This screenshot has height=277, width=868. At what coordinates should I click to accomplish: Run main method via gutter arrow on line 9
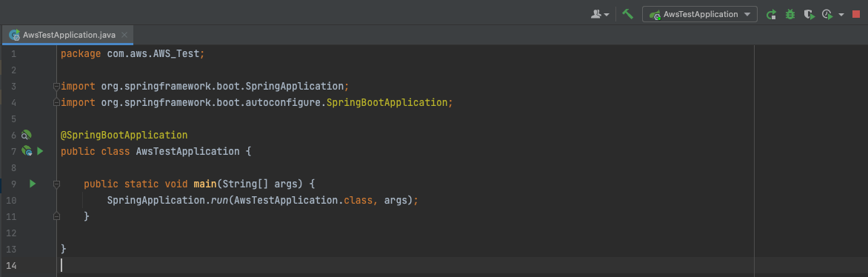(33, 184)
